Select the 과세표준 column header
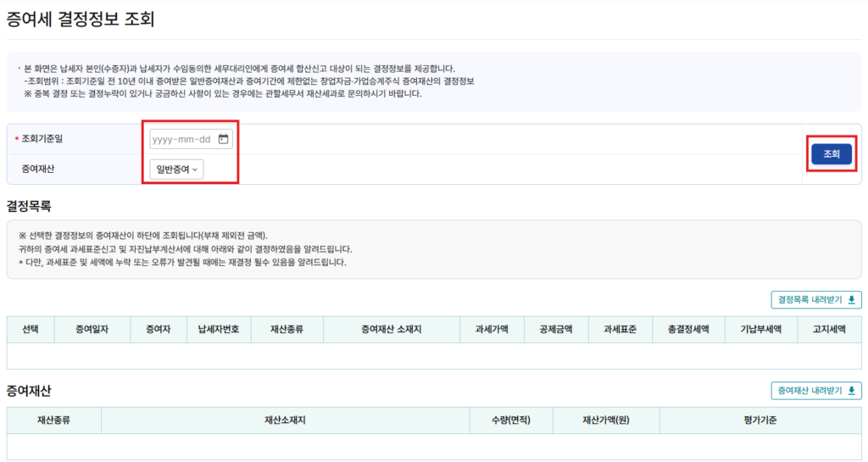The width and height of the screenshot is (868, 462). click(620, 329)
